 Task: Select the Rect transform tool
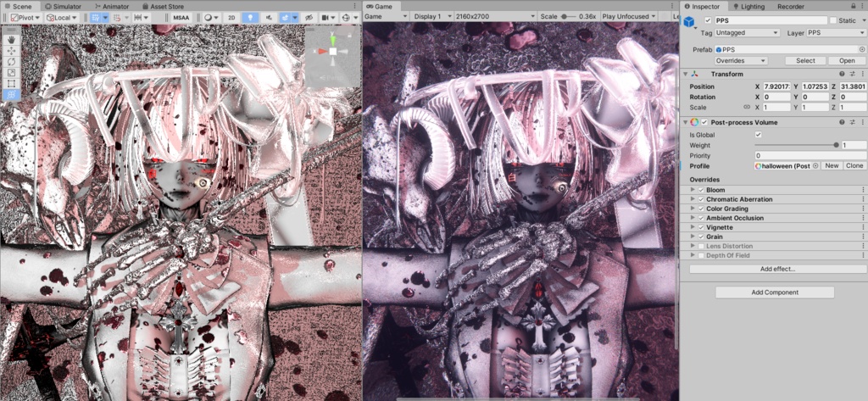[12, 84]
